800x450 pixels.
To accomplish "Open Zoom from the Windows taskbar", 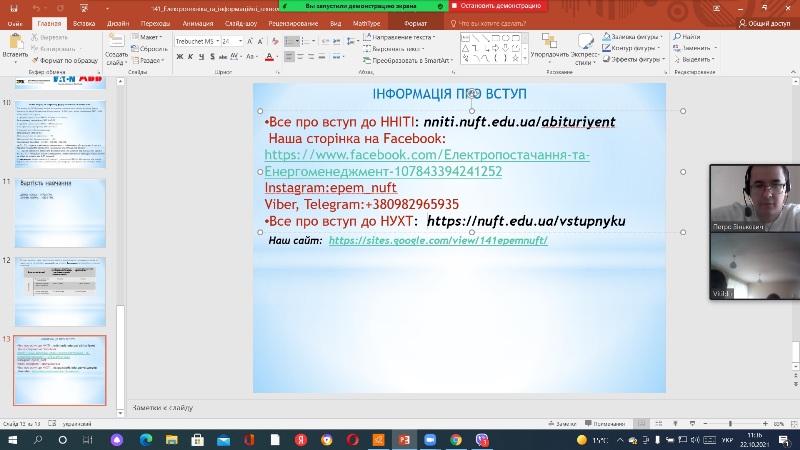I will [430, 440].
